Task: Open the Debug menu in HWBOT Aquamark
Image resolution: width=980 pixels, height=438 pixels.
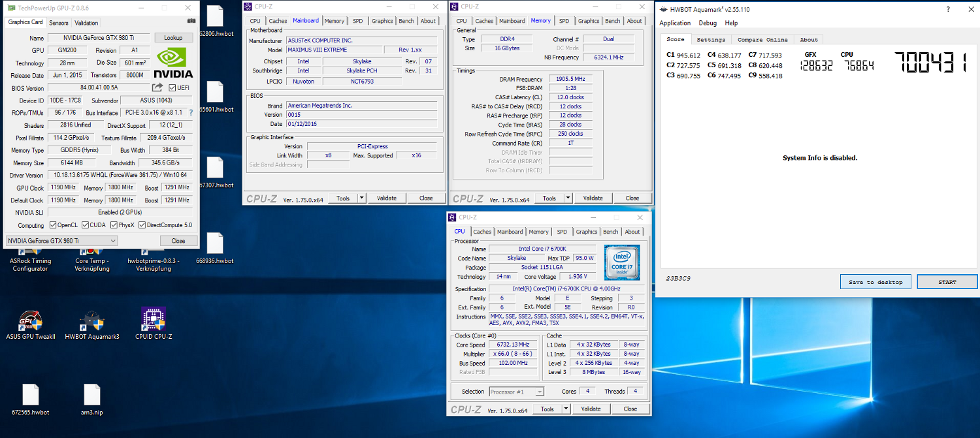Action: click(708, 23)
